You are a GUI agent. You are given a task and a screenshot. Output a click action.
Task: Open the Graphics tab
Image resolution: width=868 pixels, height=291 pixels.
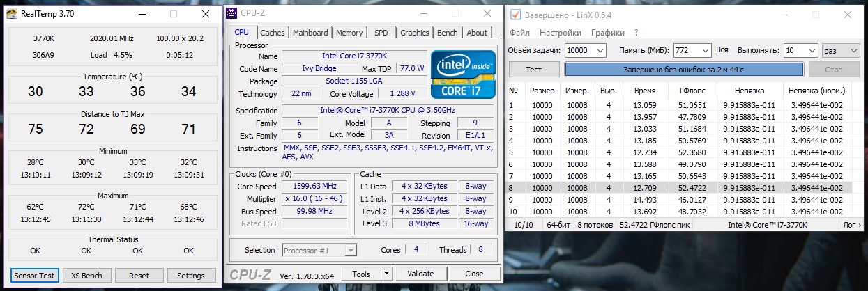click(x=415, y=33)
